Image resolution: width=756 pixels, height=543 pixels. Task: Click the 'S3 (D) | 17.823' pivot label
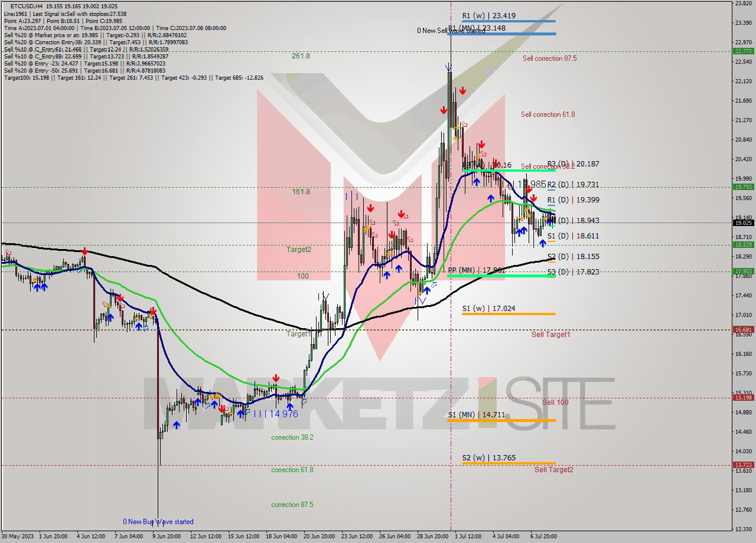click(573, 272)
